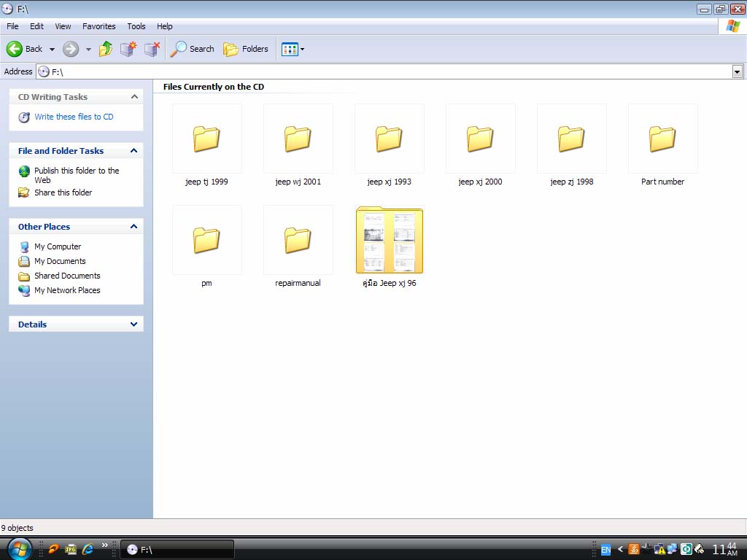Select the repairmanual folder
This screenshot has height=560, width=747.
(298, 240)
